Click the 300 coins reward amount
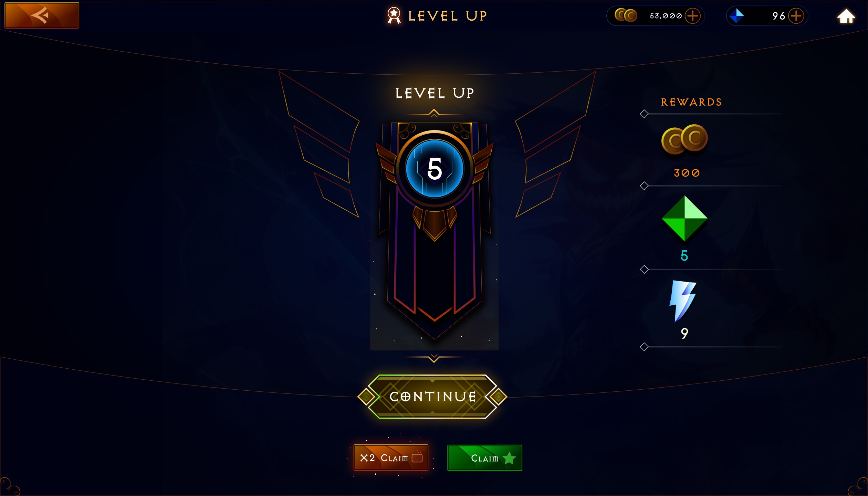This screenshot has height=496, width=868. 687,173
